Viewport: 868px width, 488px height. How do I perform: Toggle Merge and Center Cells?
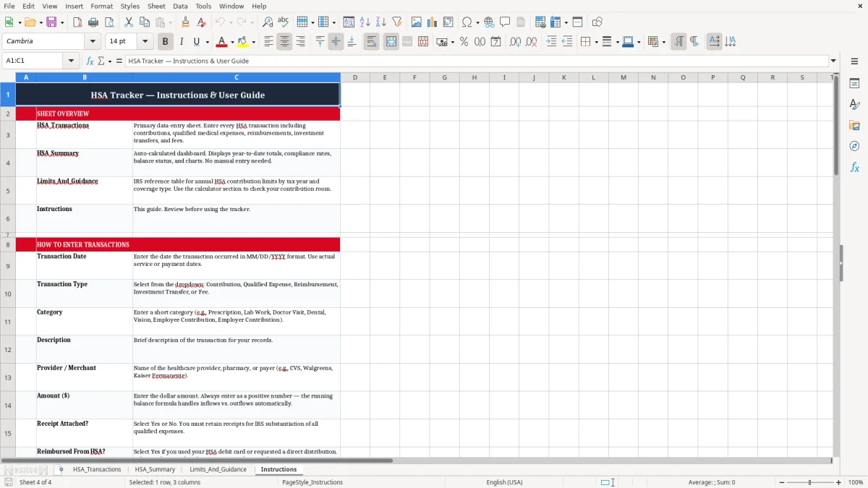point(391,42)
